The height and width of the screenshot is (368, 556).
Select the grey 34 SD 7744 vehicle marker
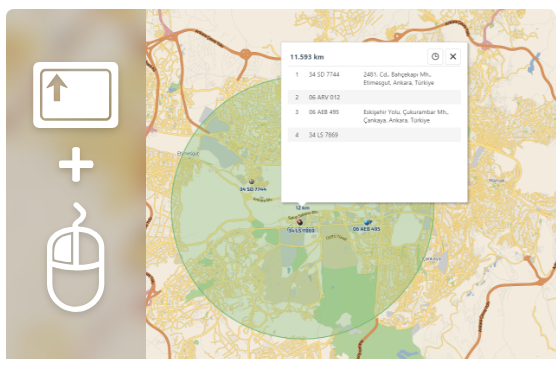click(251, 182)
